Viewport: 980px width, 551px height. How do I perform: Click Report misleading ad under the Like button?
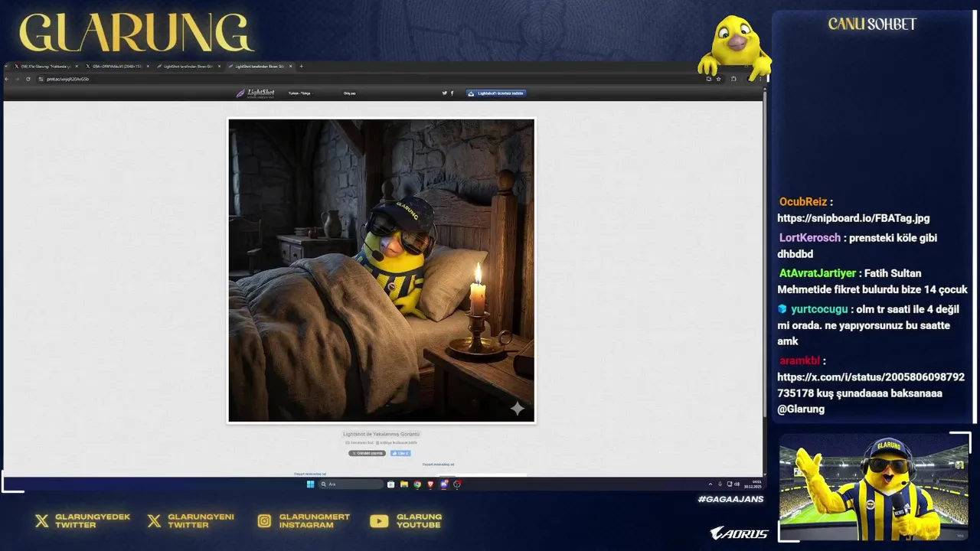(x=438, y=464)
